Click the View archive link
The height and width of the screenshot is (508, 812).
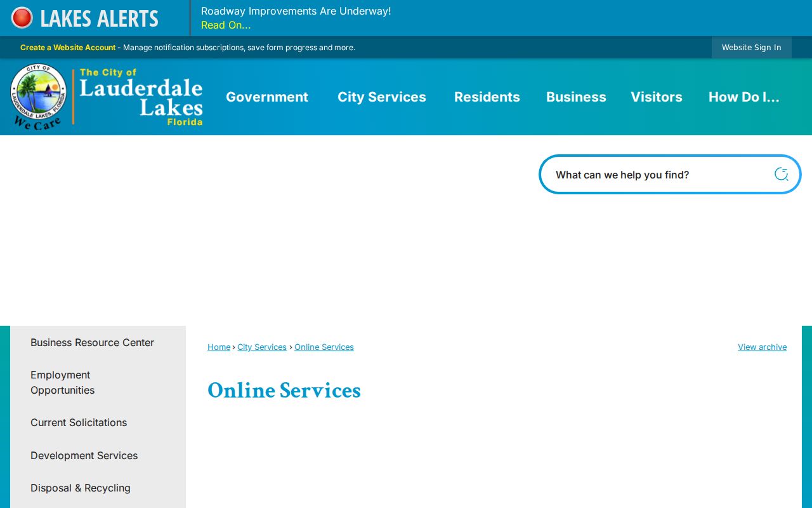pos(762,347)
